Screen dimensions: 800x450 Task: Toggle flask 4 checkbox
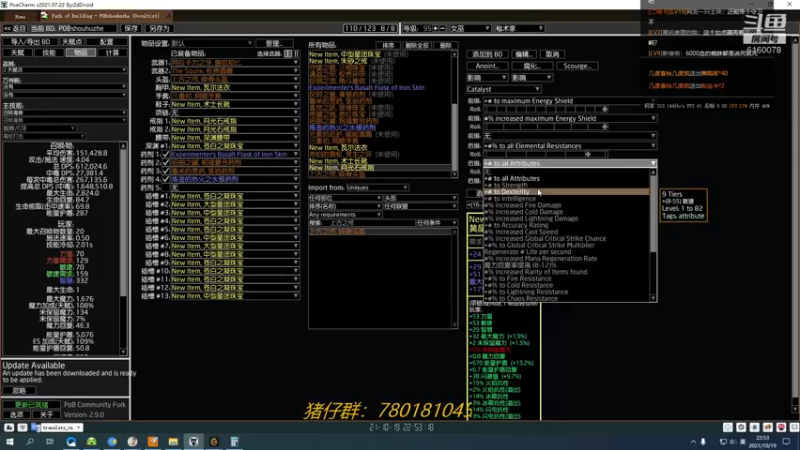click(165, 179)
